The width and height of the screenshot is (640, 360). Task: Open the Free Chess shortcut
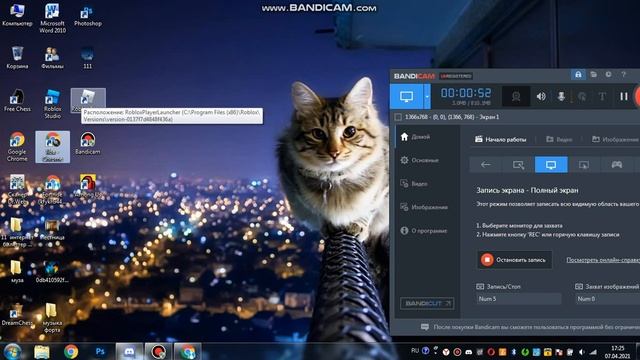(17, 100)
